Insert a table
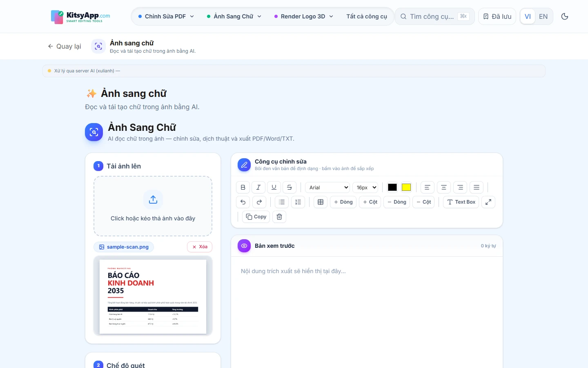This screenshot has width=588, height=368. click(x=321, y=202)
